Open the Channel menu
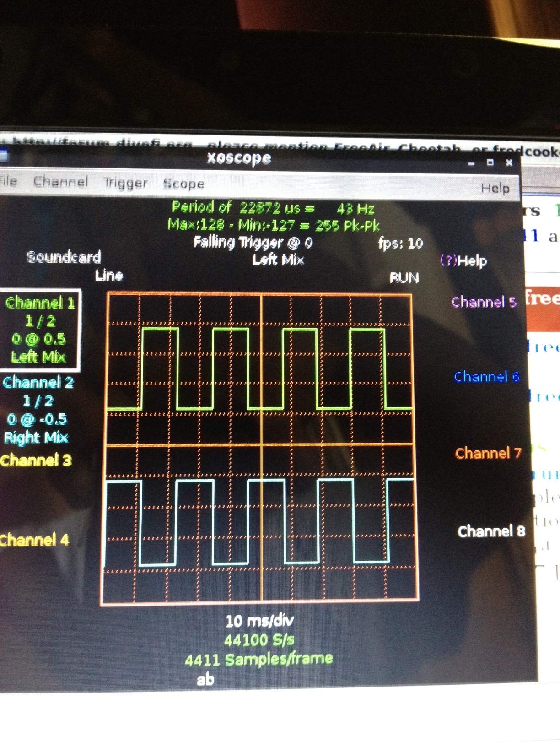 coord(60,182)
